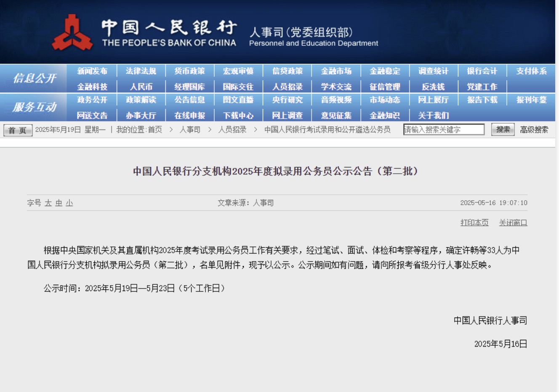Open 网上调查 menu item
This screenshot has height=392, width=559.
(287, 115)
